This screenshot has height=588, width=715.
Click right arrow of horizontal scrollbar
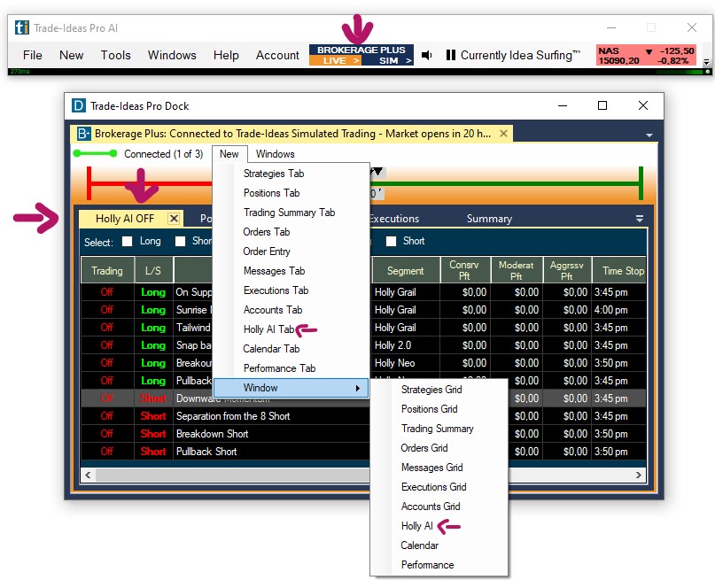pyautogui.click(x=639, y=475)
